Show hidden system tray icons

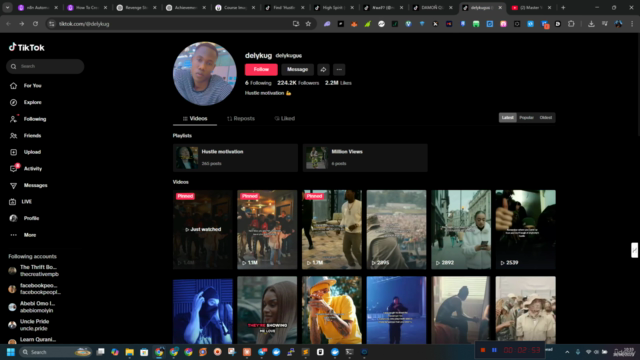coord(567,352)
